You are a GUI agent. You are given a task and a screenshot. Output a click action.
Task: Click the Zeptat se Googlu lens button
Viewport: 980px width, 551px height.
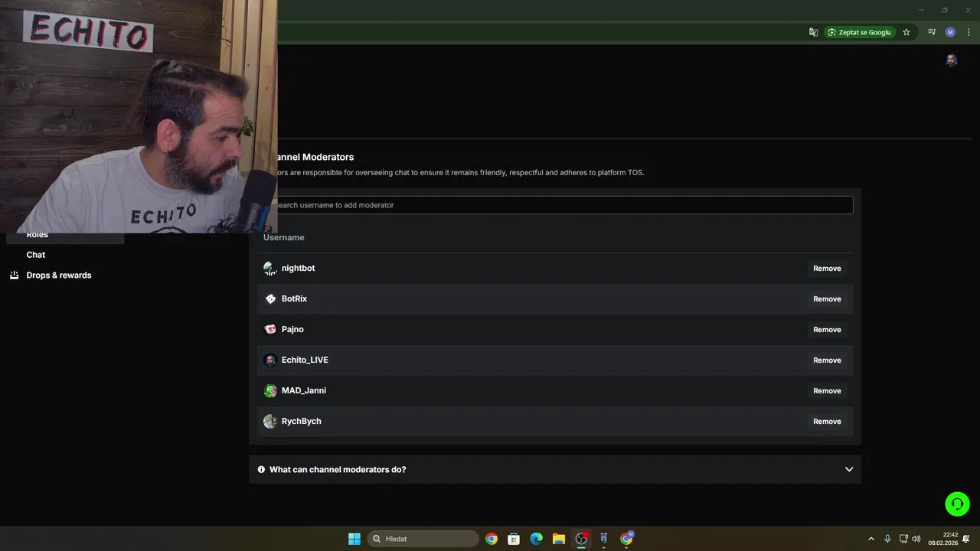859,32
